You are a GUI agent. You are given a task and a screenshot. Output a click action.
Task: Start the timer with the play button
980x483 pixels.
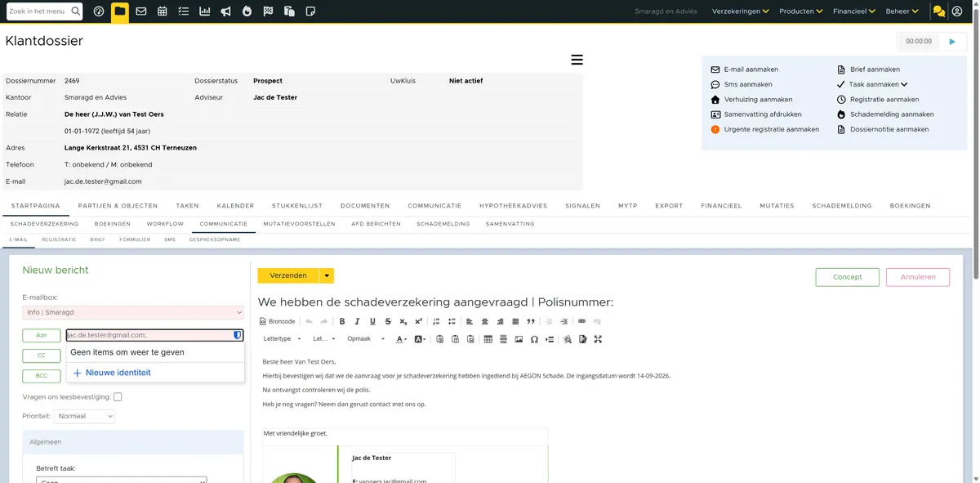coord(952,42)
